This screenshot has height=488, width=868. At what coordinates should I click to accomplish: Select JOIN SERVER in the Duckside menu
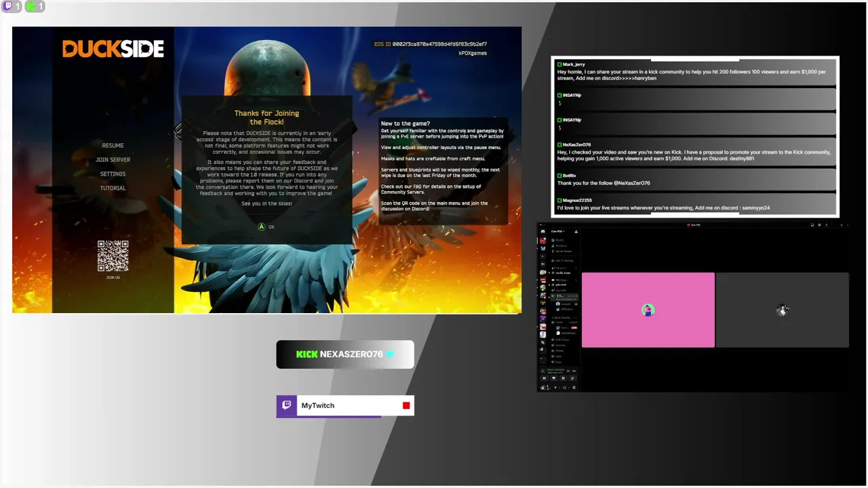coord(113,160)
